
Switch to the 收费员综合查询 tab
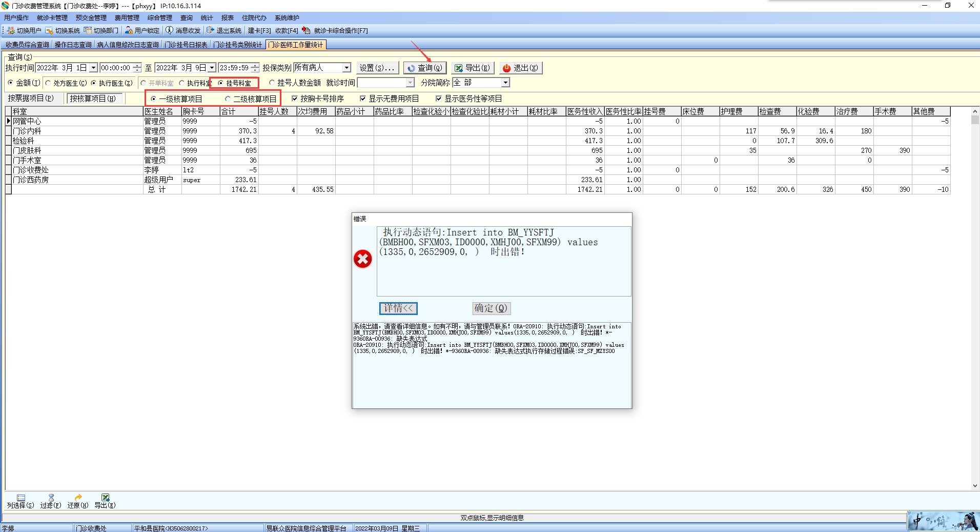[27, 45]
